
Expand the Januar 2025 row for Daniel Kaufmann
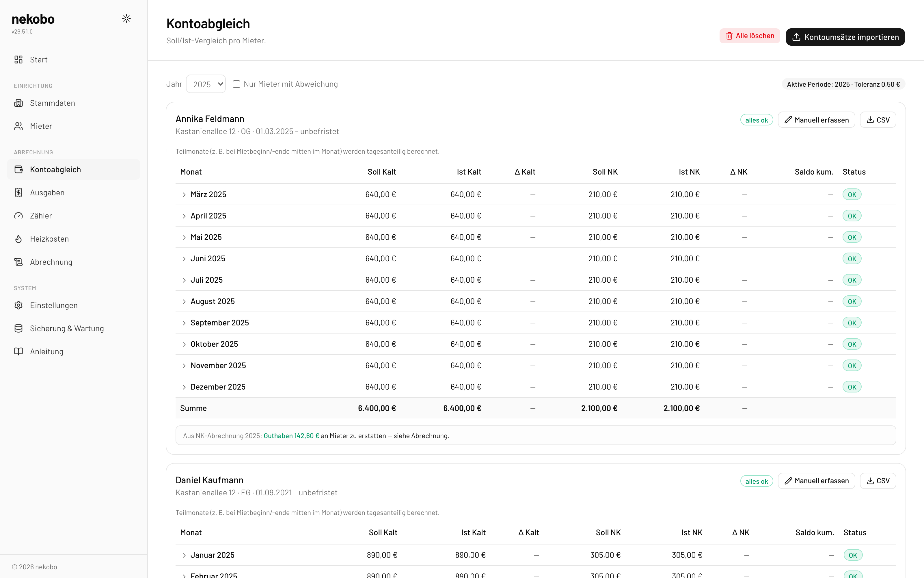tap(184, 555)
